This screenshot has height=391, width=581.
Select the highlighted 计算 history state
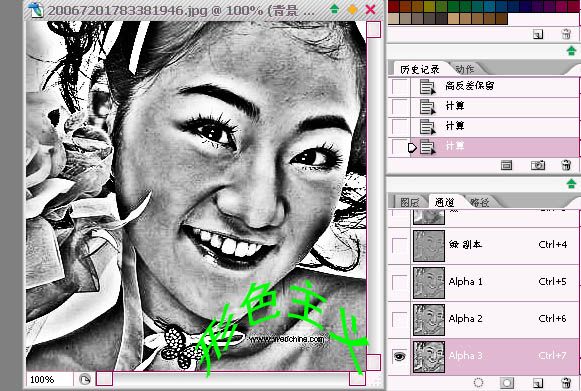[484, 147]
